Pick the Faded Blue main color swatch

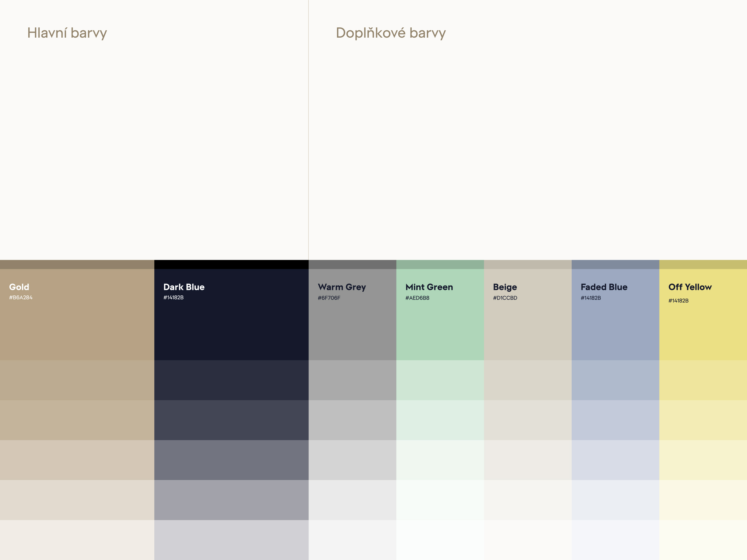[615, 315]
